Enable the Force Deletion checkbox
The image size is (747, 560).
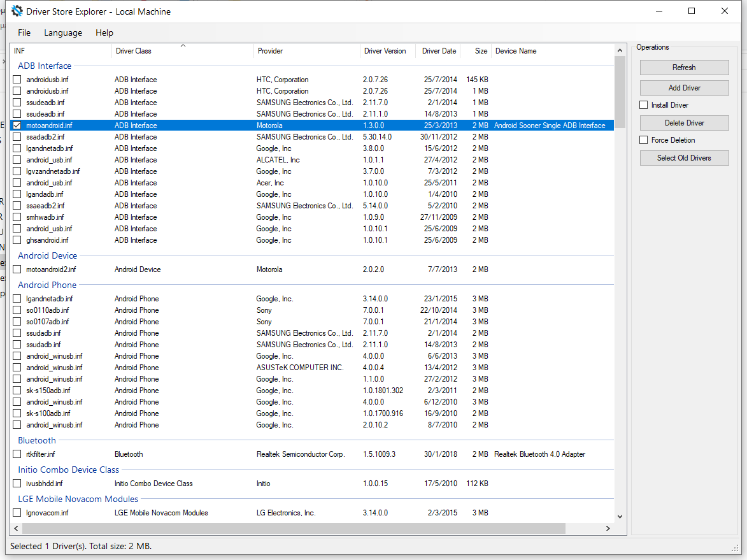pyautogui.click(x=644, y=140)
